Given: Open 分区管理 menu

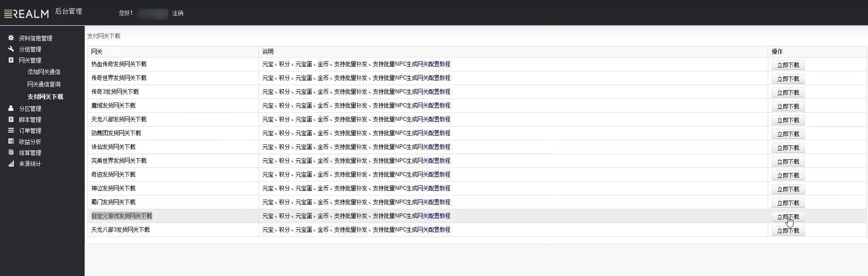Looking at the screenshot, I should coord(30,109).
